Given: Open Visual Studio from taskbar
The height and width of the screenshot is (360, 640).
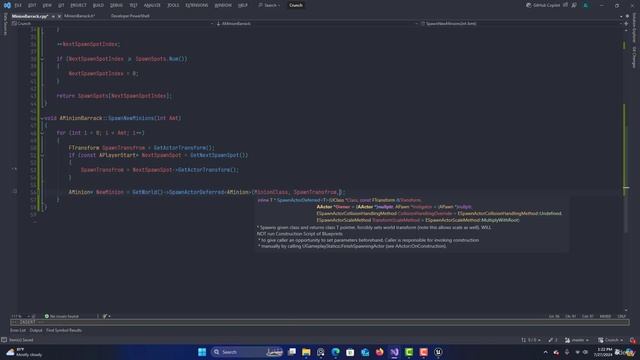Looking at the screenshot, I should 394,352.
